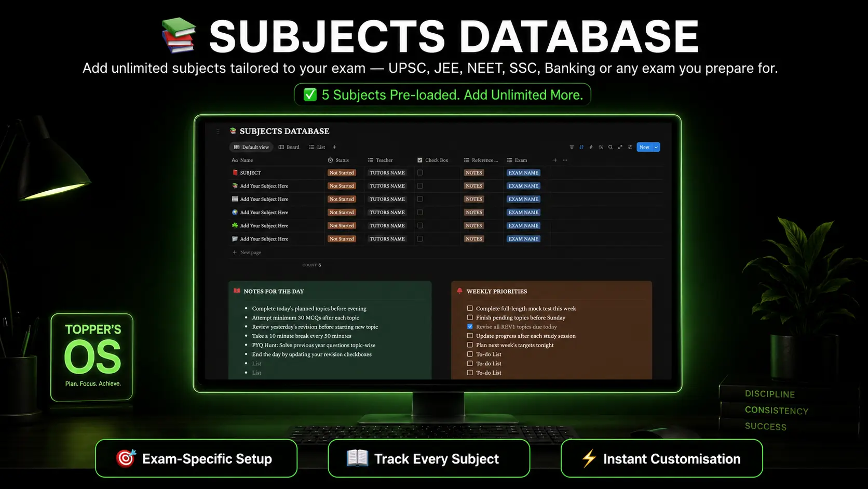Click 'Attempt minimum 30 MCQs after each topic'
This screenshot has height=489, width=868.
click(306, 318)
